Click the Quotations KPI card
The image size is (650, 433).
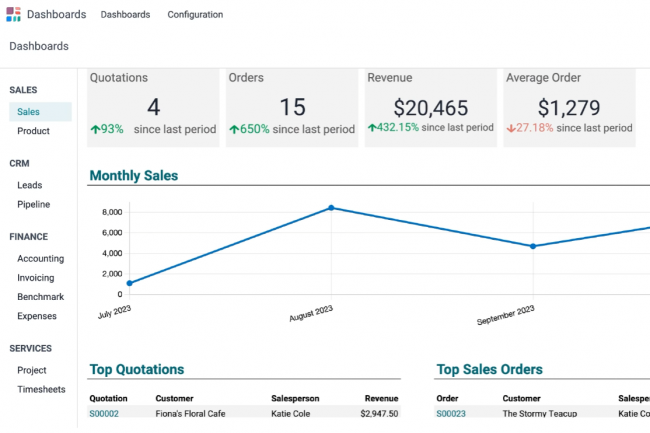click(153, 107)
